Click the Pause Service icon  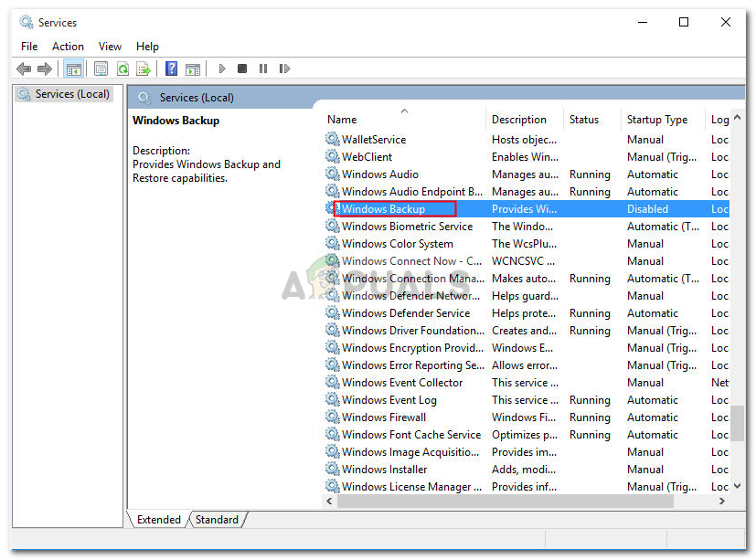[262, 69]
